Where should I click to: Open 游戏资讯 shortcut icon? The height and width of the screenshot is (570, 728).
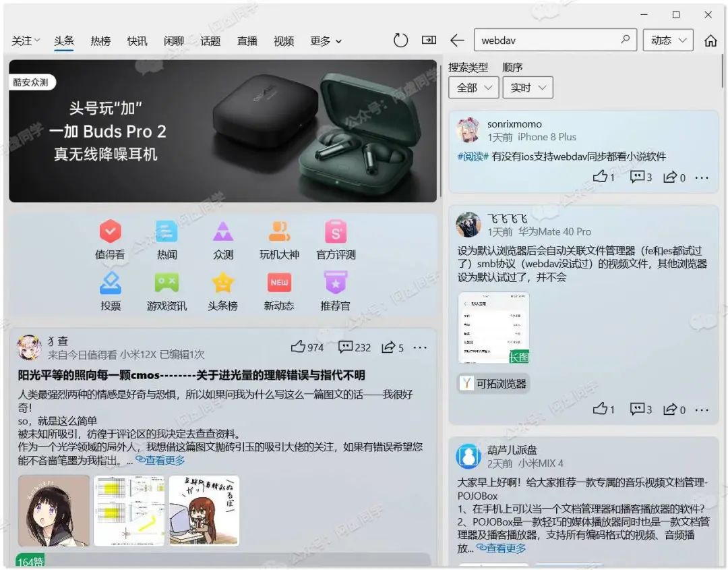pyautogui.click(x=166, y=283)
